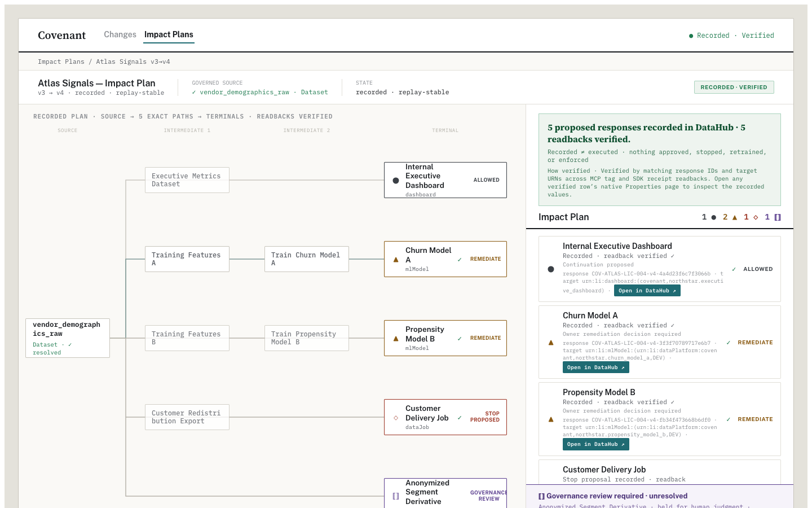Screen dimensions: 812x508
Task: Click the remediate count triangle in Impact Plan header
Action: click(735, 217)
